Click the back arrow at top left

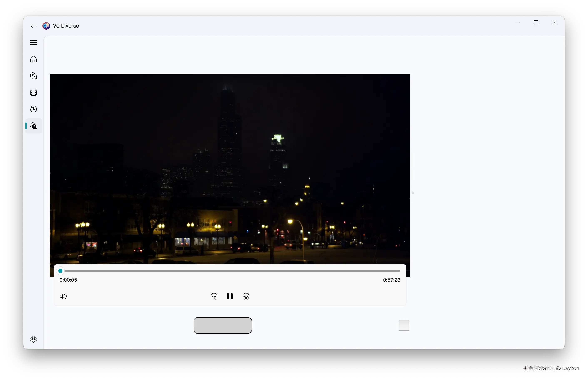(x=33, y=26)
